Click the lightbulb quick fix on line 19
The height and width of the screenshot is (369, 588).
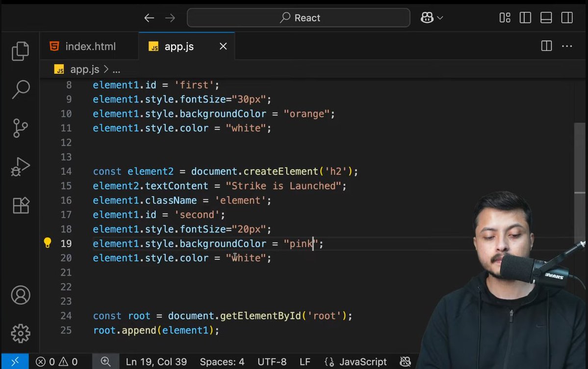pyautogui.click(x=48, y=242)
